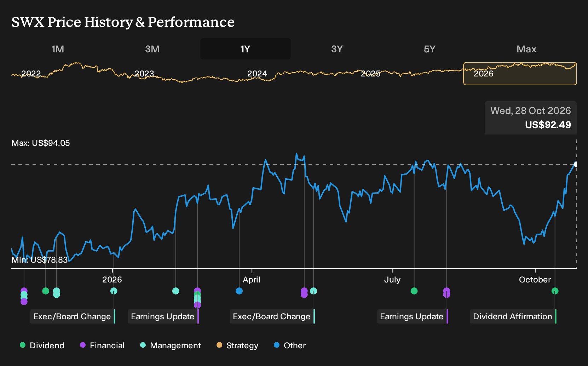The width and height of the screenshot is (588, 366).
Task: Select 2024 on the overview mini chart
Action: coord(257,74)
